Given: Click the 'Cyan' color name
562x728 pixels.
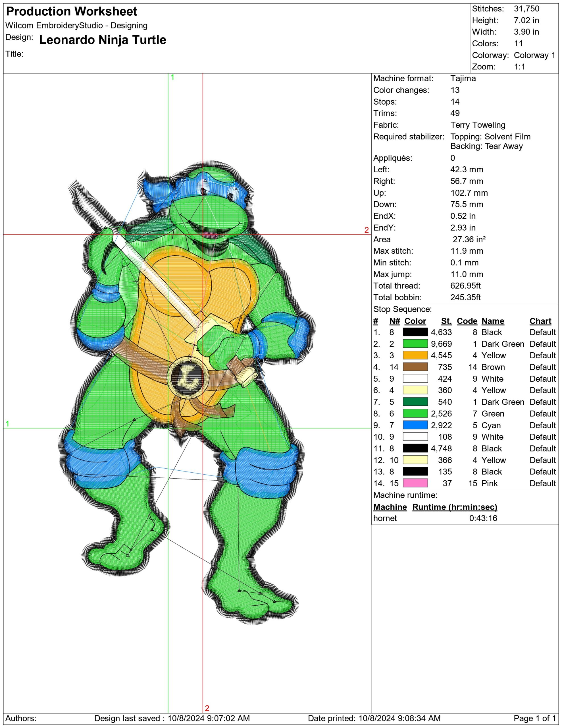Looking at the screenshot, I should [491, 425].
